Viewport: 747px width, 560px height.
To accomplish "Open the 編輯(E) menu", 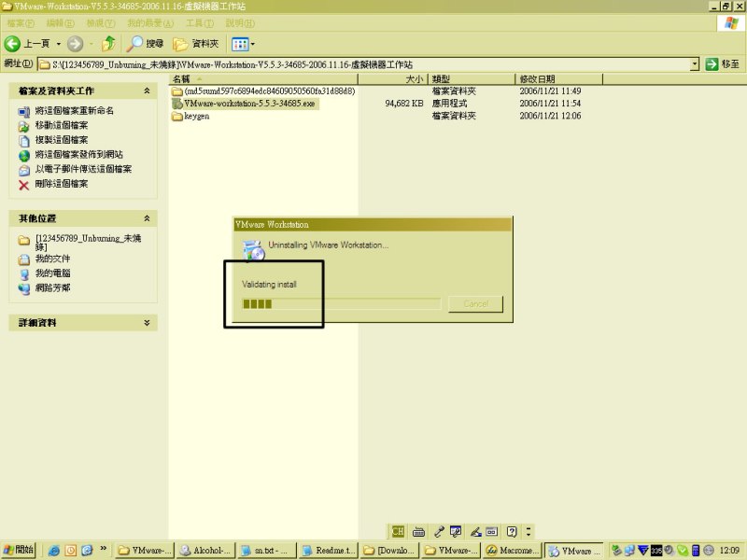I will pos(60,22).
